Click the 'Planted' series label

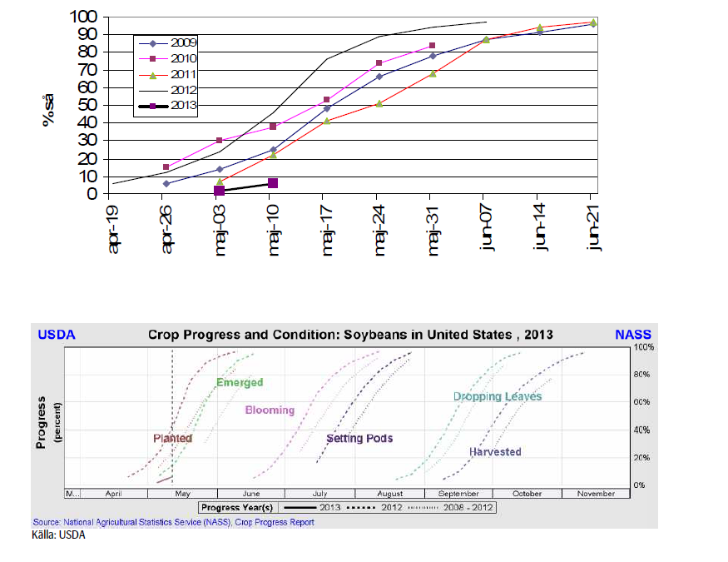pos(172,439)
